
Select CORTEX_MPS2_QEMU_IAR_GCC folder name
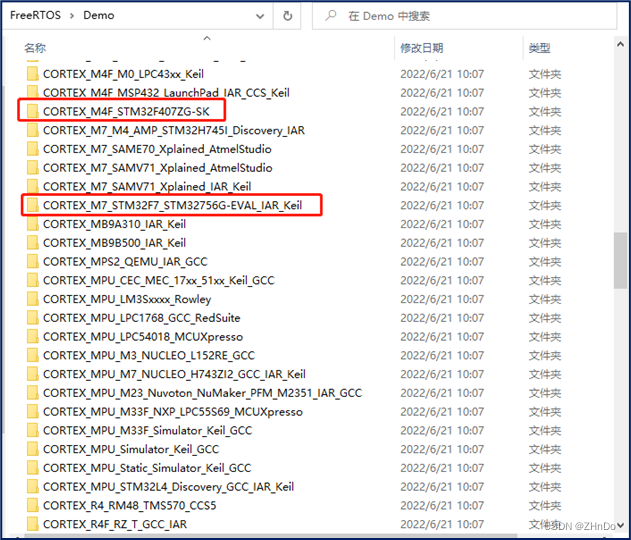[x=125, y=262]
